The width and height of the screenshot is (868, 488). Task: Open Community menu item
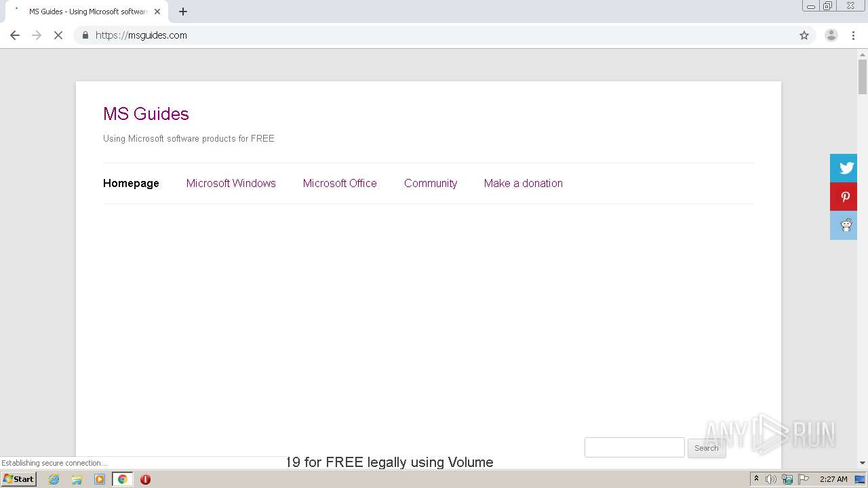coord(431,183)
